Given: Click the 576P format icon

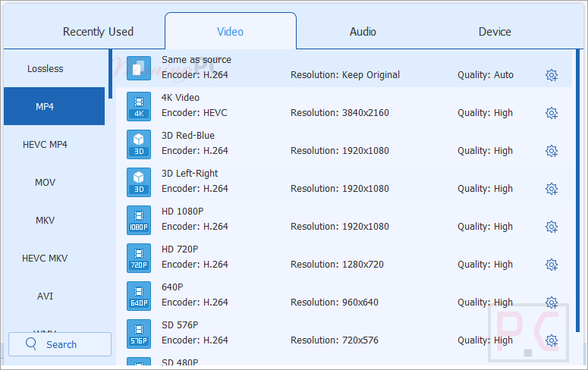Looking at the screenshot, I should pos(139,334).
